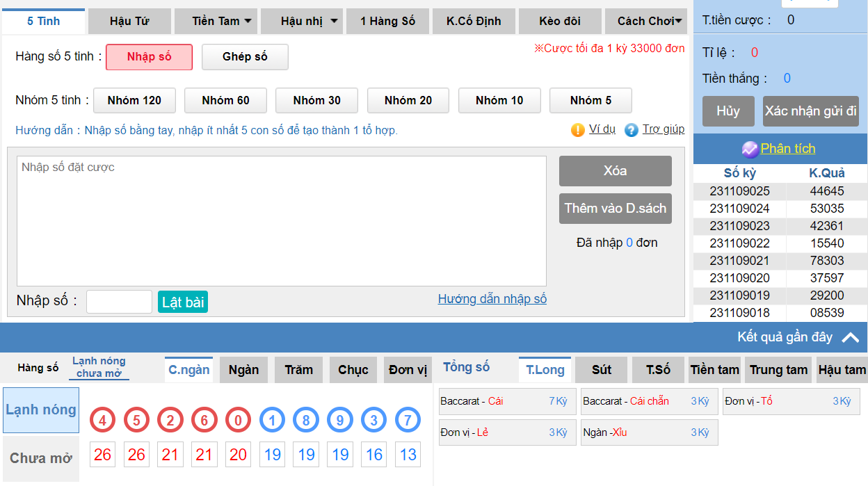Viewport: 868px width, 486px height.
Task: Switch to the Hậu Tứ tab
Action: [129, 22]
